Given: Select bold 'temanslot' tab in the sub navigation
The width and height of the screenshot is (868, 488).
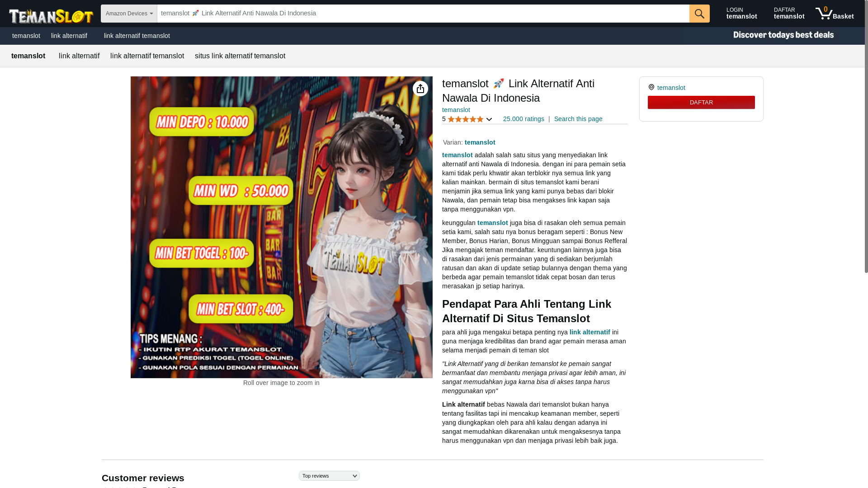Looking at the screenshot, I should [x=28, y=56].
